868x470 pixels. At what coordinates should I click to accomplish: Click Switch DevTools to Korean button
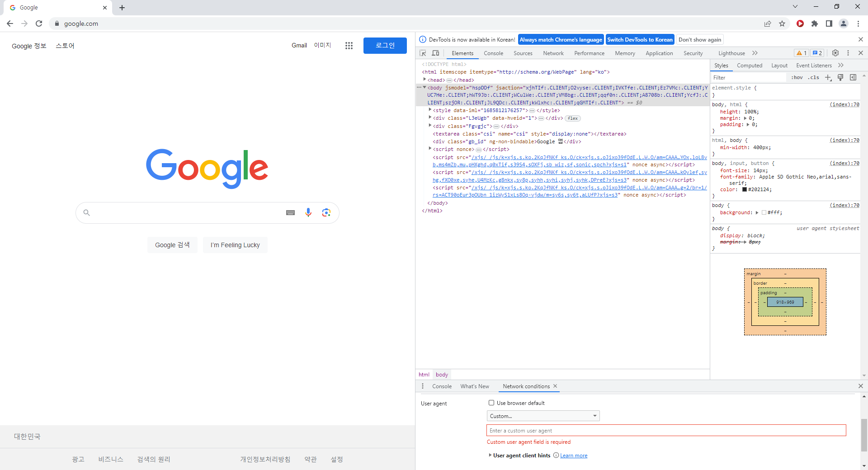coord(640,39)
